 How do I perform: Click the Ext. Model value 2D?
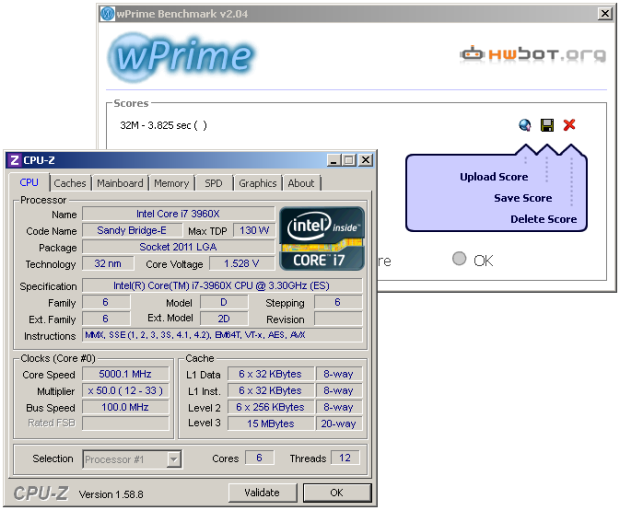pos(224,319)
